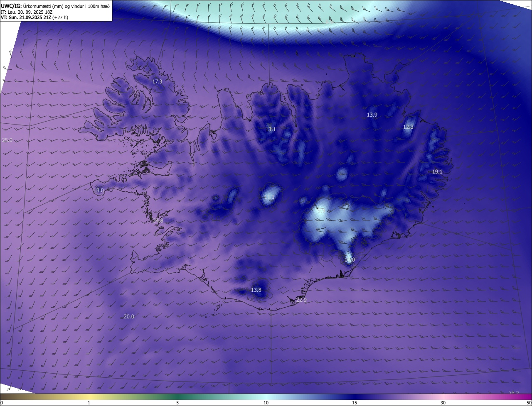Click the 13.9 value on the map
Viewport: 532px width, 406px height.
point(372,115)
